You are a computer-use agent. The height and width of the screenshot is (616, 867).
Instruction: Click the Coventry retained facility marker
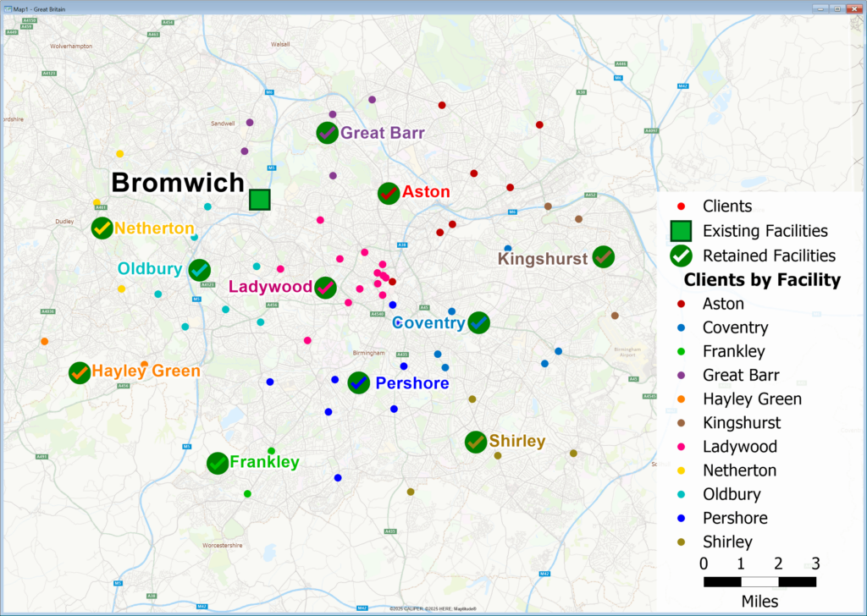click(479, 322)
